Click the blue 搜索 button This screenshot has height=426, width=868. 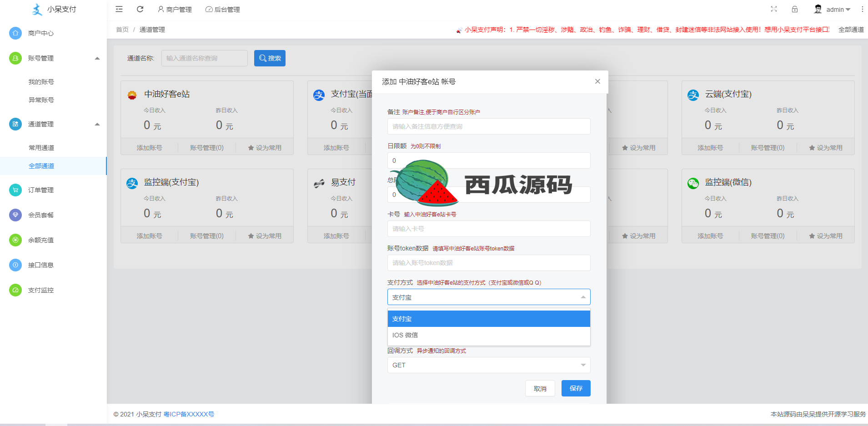coord(270,58)
